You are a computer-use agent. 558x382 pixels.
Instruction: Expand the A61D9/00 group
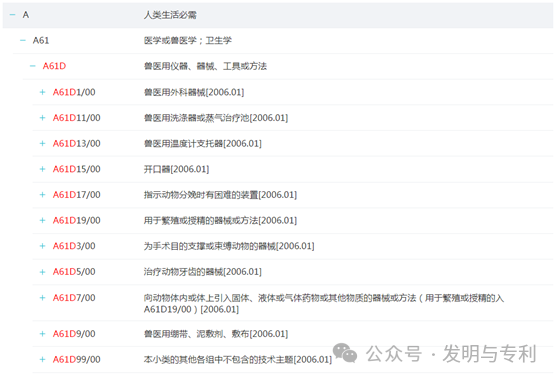(42, 334)
